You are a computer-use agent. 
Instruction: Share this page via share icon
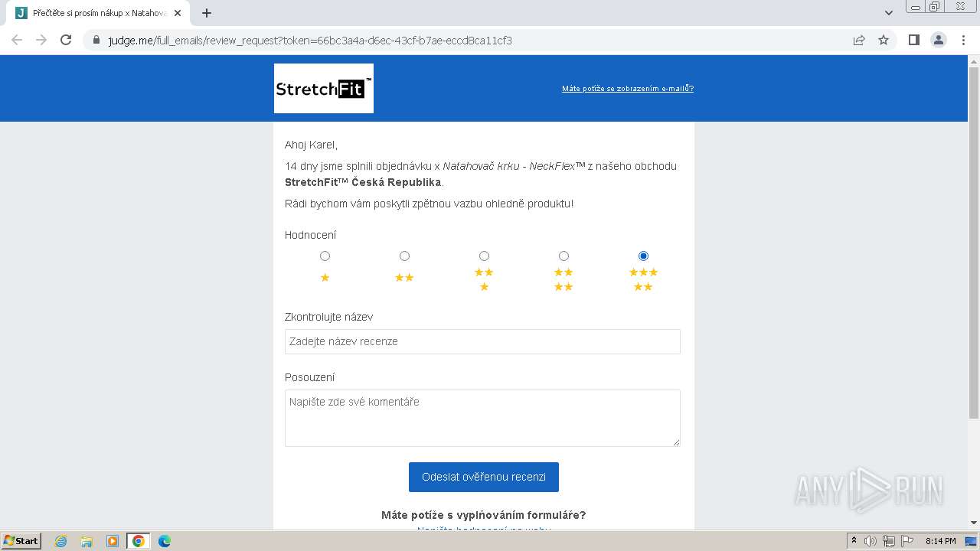click(x=859, y=41)
